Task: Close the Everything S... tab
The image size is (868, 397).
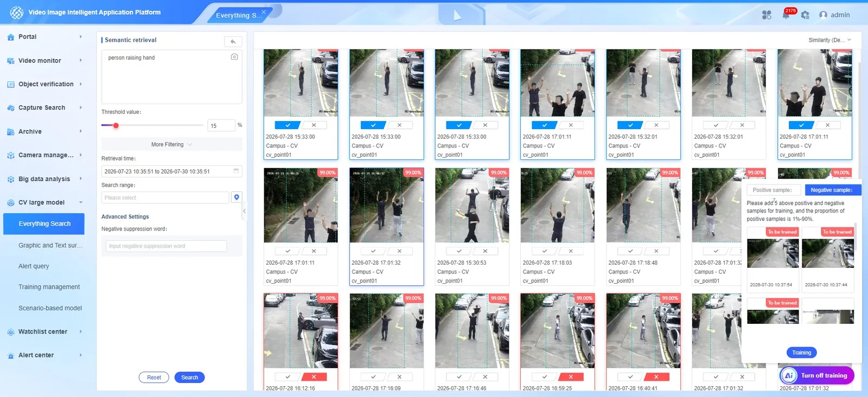Action: (x=264, y=11)
